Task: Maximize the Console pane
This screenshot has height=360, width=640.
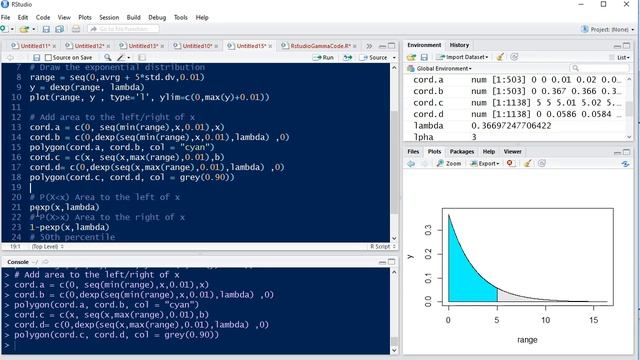Action: pyautogui.click(x=391, y=262)
